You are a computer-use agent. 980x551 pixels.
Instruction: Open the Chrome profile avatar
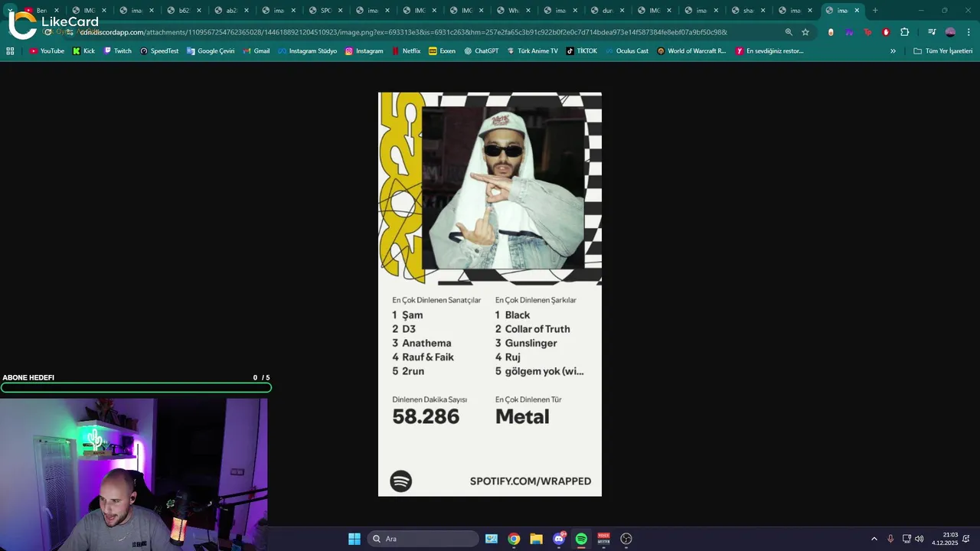(950, 32)
